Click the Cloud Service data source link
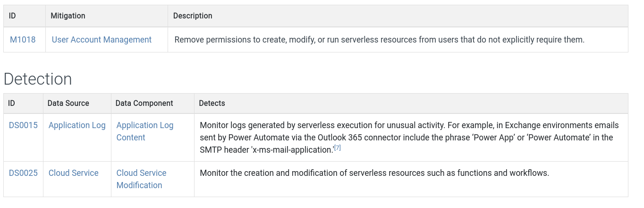The height and width of the screenshot is (208, 644). 74,173
